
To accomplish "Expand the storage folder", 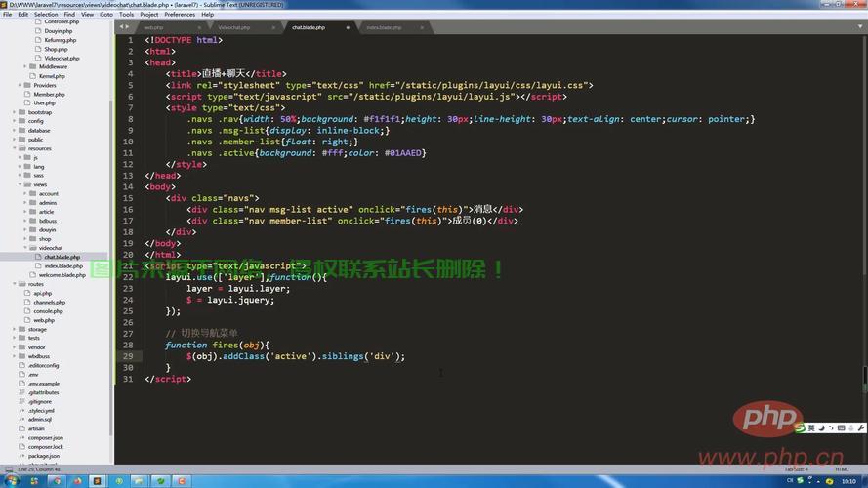I will 15,329.
